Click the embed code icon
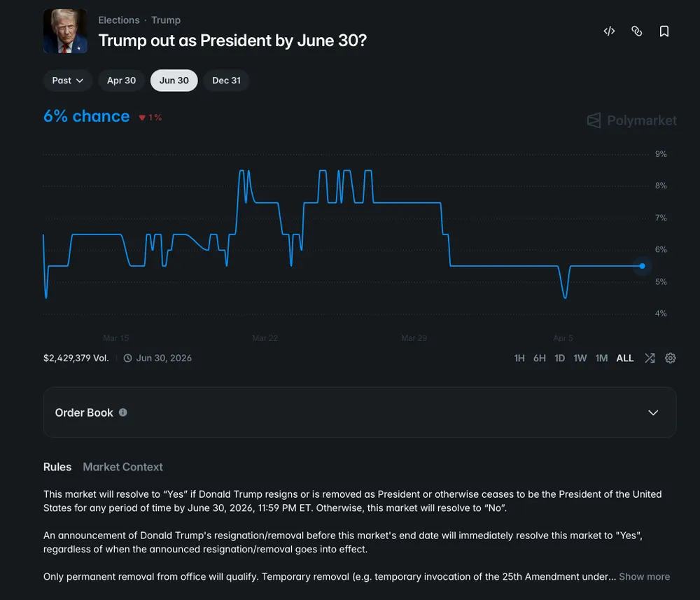Viewport: 700px width, 600px height. coord(609,32)
